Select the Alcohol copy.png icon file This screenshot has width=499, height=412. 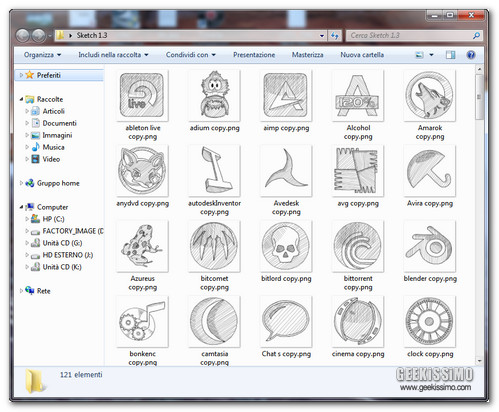358,95
